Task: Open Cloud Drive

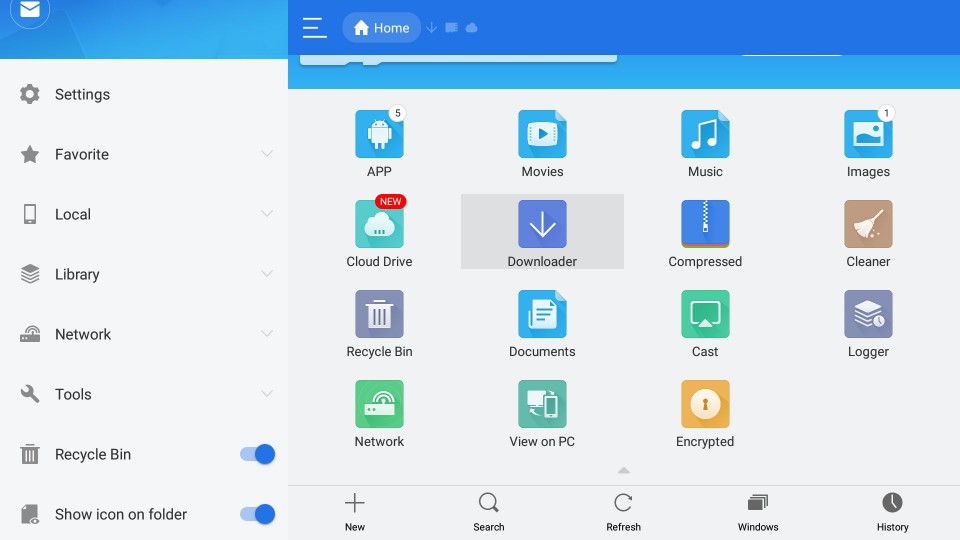Action: (379, 224)
